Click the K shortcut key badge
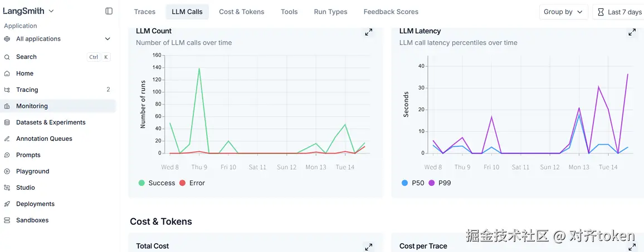This screenshot has height=252, width=644. tap(106, 57)
